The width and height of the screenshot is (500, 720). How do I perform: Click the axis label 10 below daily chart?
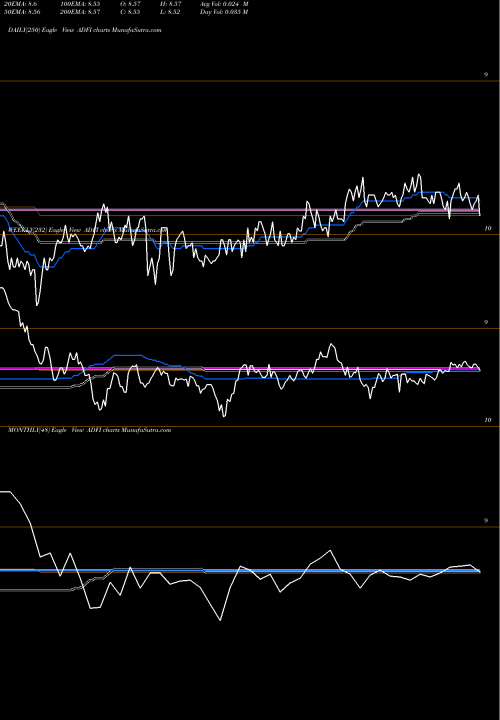click(x=488, y=228)
